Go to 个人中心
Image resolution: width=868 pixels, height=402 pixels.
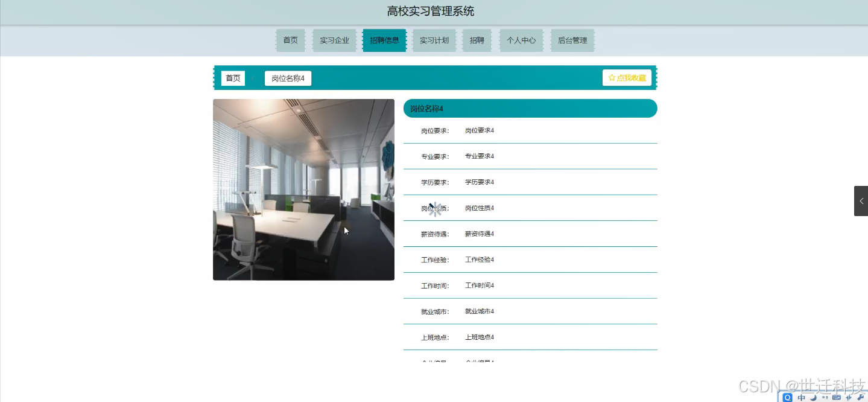coord(521,40)
